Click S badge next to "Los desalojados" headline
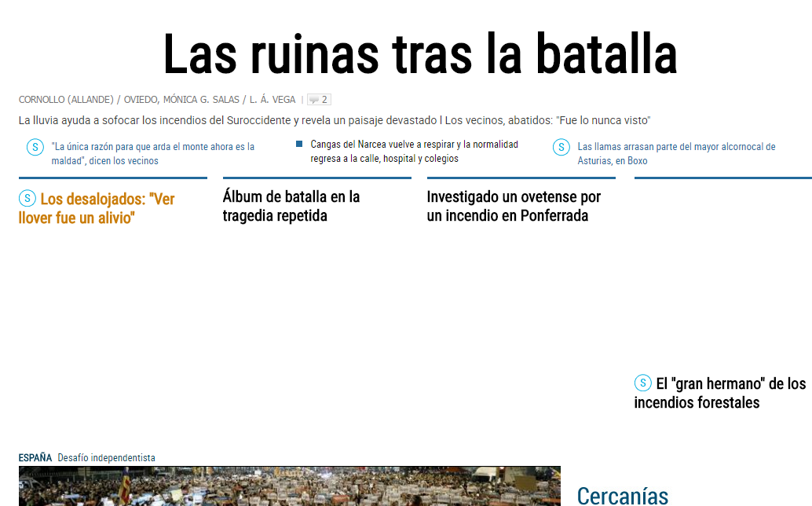 coord(27,199)
